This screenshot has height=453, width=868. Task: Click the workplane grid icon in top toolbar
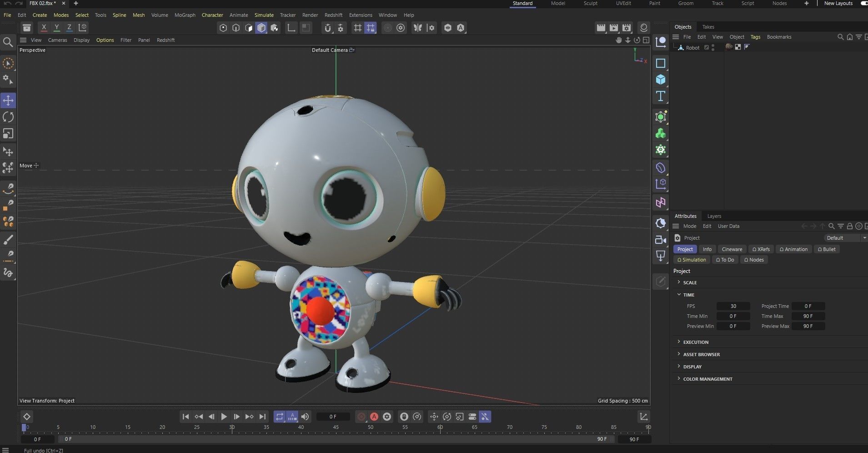pos(358,28)
